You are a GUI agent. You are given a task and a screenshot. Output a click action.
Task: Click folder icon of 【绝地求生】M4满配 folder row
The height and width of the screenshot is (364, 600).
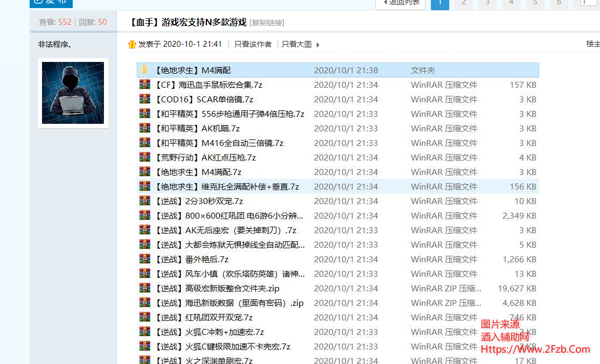(x=145, y=69)
